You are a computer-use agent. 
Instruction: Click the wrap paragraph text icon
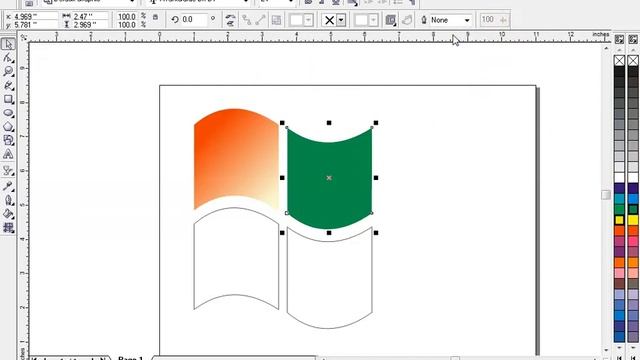coord(391,20)
